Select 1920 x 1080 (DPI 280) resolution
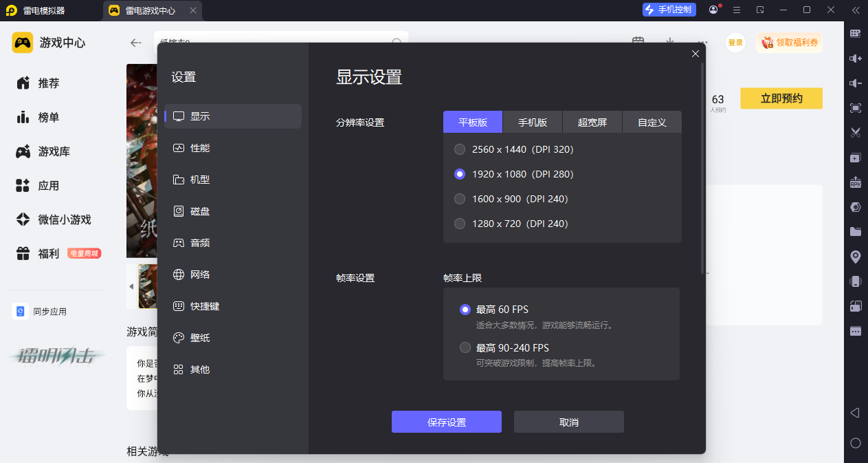868x463 pixels. tap(514, 174)
